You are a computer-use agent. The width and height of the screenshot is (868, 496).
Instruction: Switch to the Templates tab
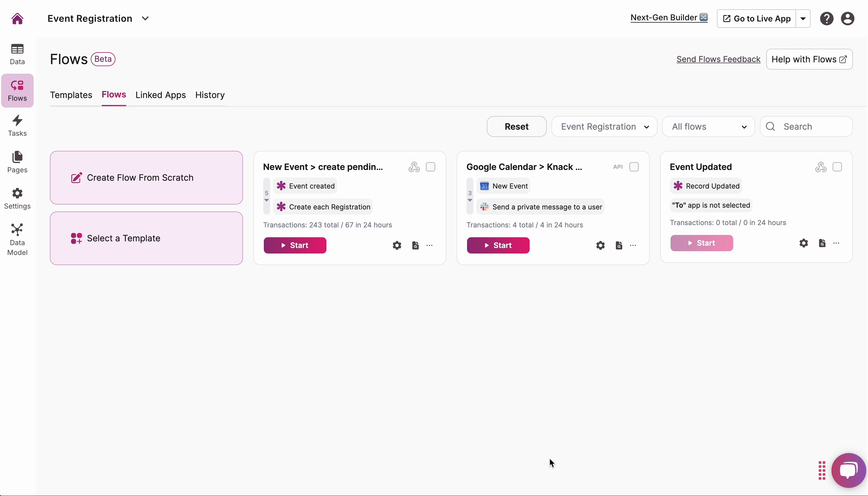click(71, 95)
